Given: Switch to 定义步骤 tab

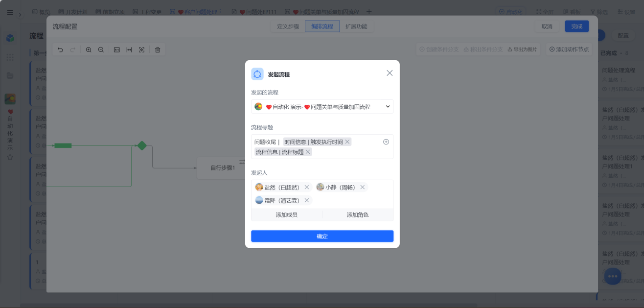Looking at the screenshot, I should (x=288, y=26).
